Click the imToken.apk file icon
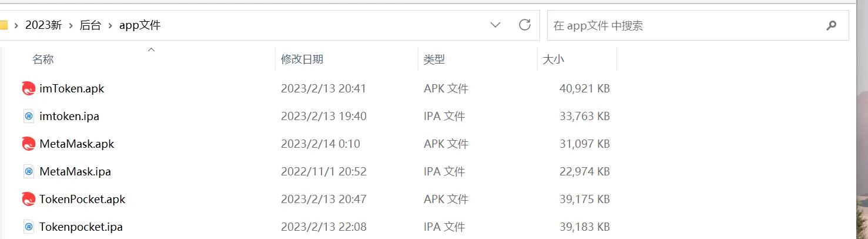868x239 pixels. [28, 89]
